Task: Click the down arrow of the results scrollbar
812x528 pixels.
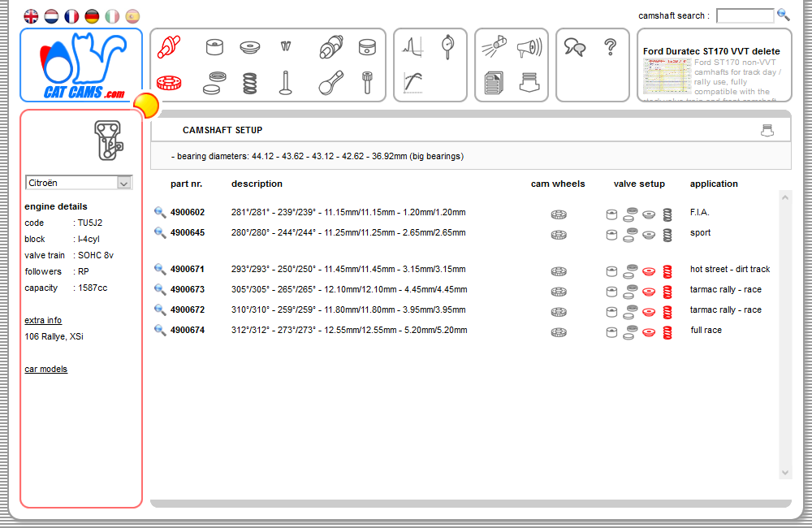Action: (x=785, y=472)
